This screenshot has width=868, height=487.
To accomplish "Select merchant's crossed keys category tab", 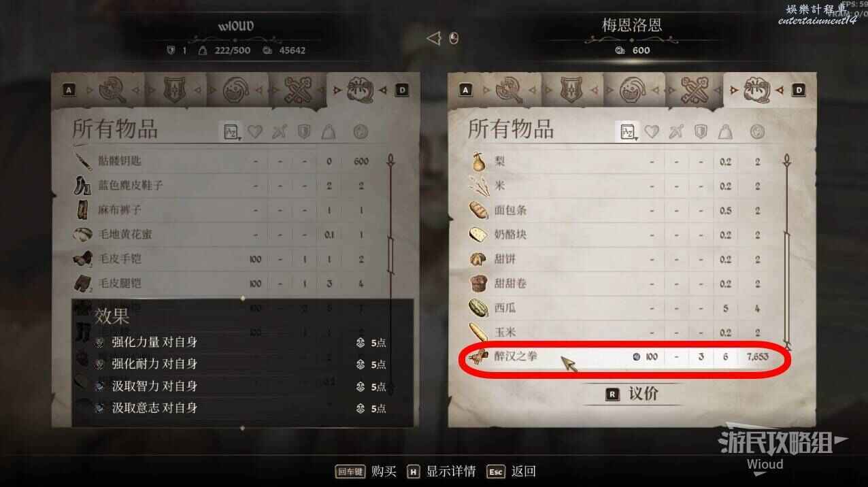I will click(693, 89).
